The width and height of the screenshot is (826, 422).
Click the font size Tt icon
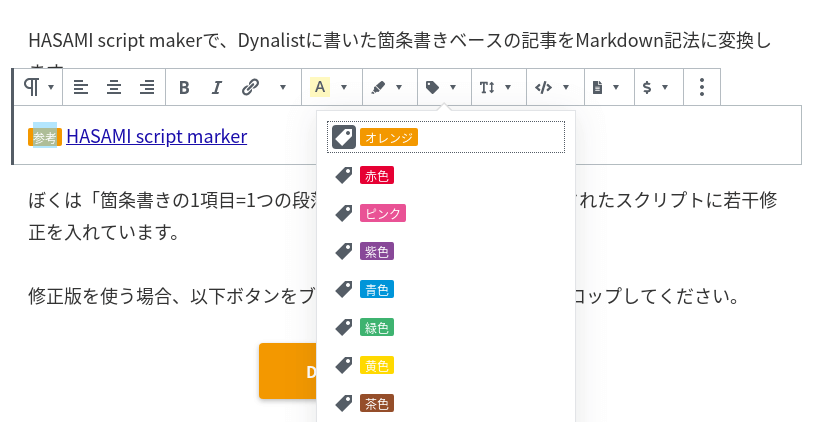point(487,87)
